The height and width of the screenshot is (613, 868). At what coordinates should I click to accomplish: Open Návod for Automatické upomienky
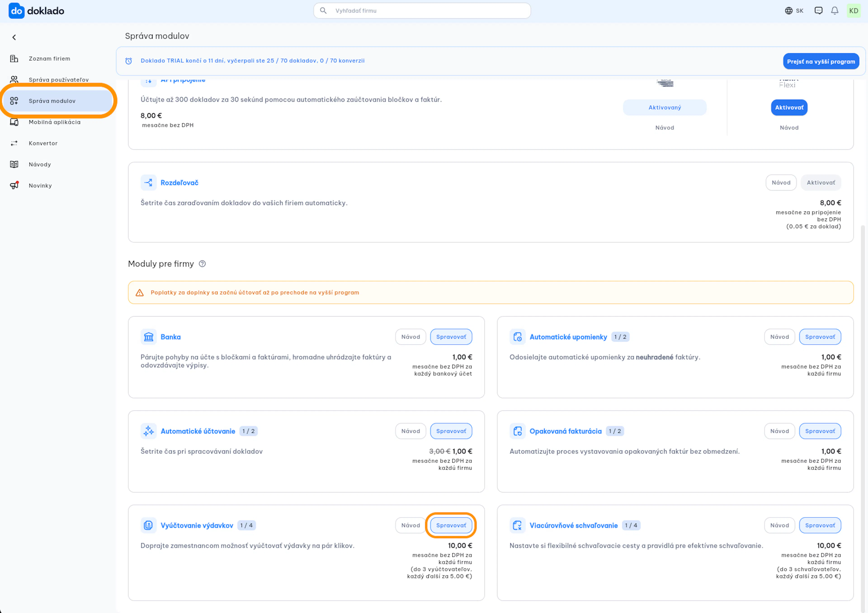click(780, 337)
